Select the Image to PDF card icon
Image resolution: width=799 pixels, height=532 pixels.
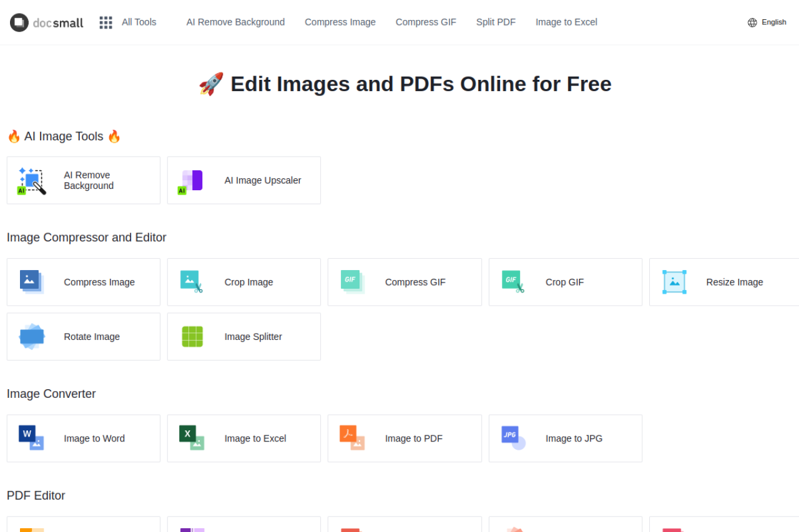[352, 438]
